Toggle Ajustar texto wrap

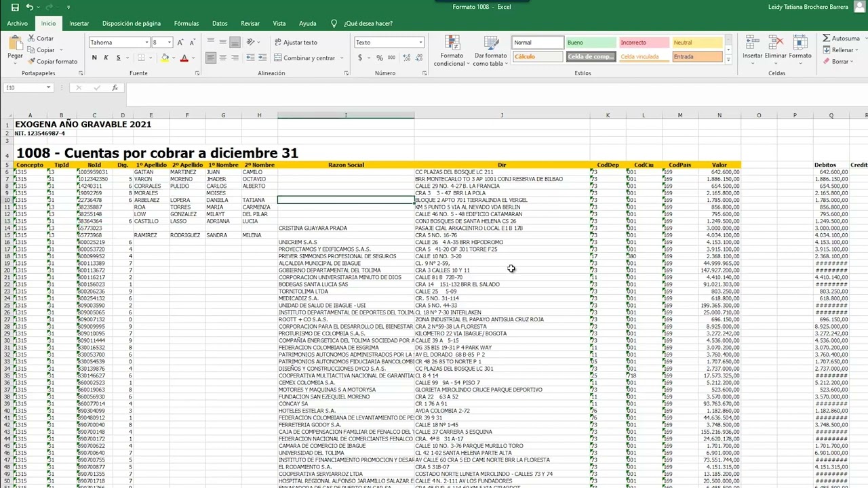pos(296,42)
